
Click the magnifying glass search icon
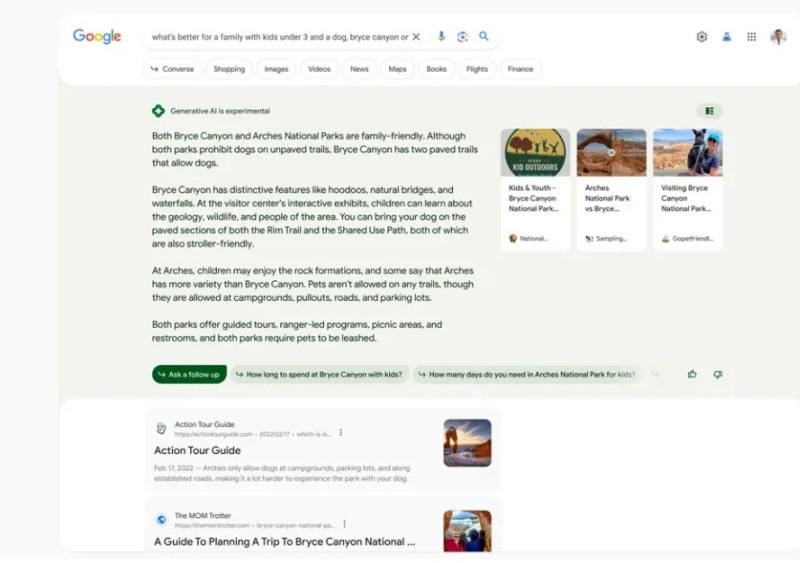click(484, 37)
